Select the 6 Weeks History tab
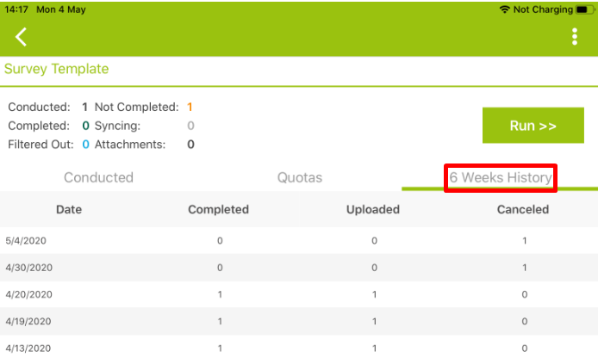598x364 pixels. click(501, 177)
